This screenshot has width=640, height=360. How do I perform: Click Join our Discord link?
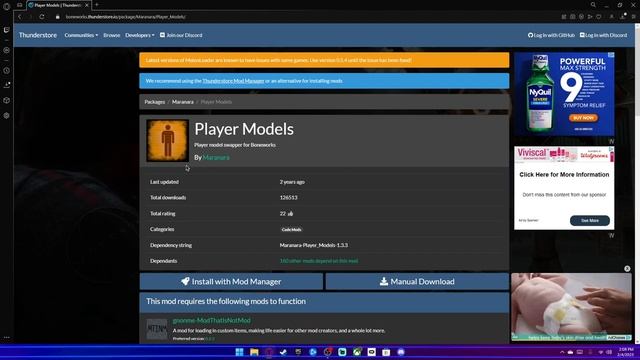coord(181,35)
